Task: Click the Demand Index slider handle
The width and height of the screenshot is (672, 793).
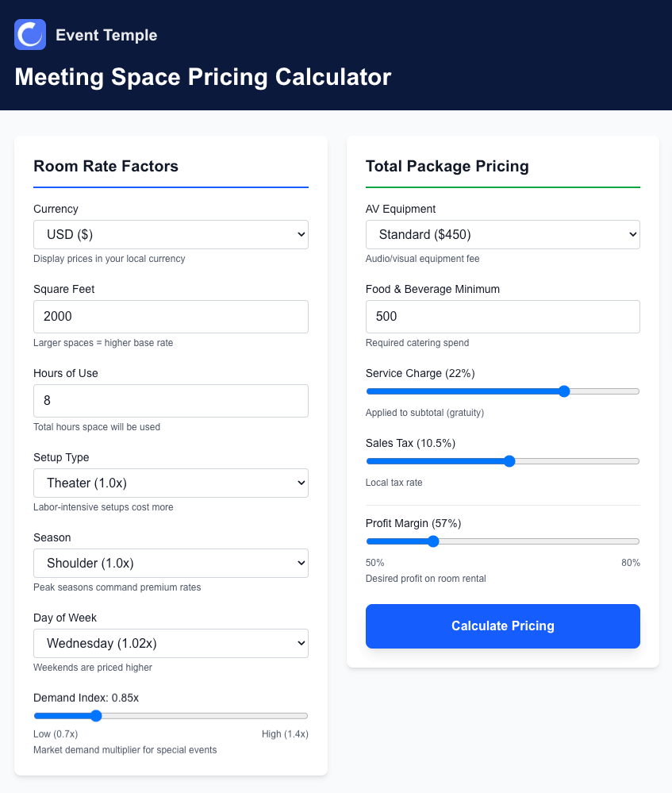Action: tap(96, 715)
